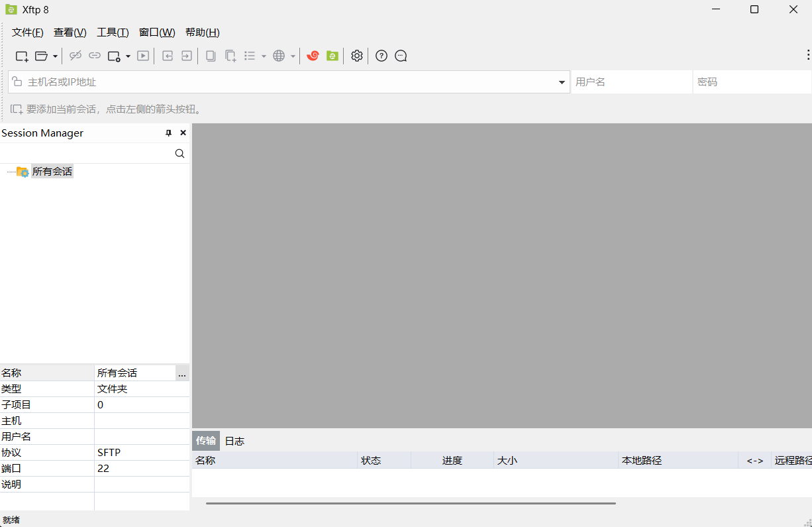The height and width of the screenshot is (527, 812).
Task: Click the add current session arrow icon
Action: [16, 109]
